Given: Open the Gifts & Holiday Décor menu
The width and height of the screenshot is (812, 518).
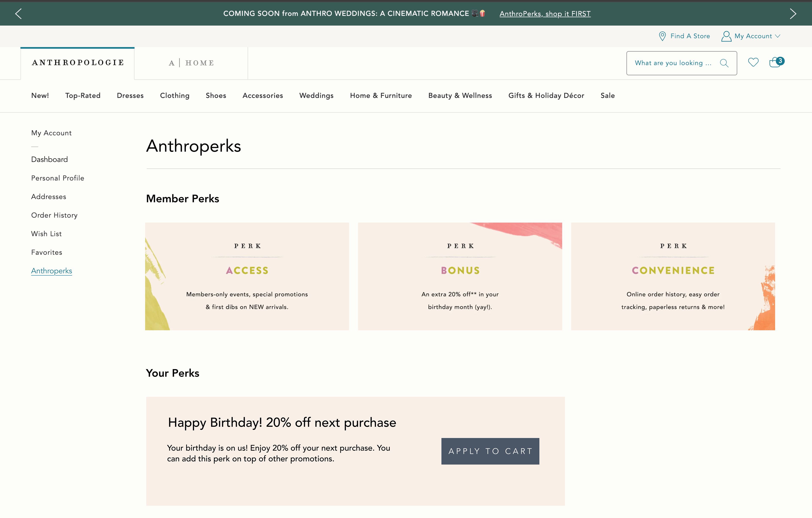Looking at the screenshot, I should [546, 96].
